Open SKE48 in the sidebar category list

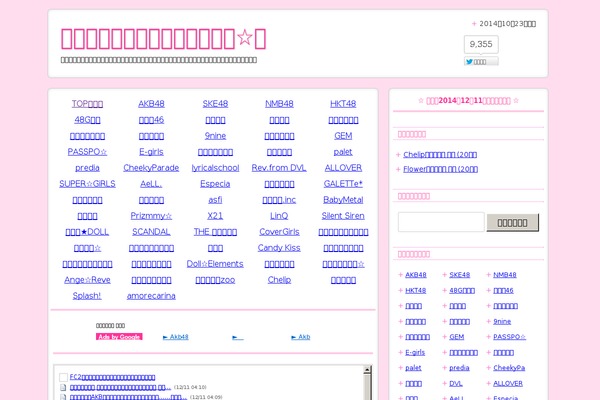click(x=460, y=275)
